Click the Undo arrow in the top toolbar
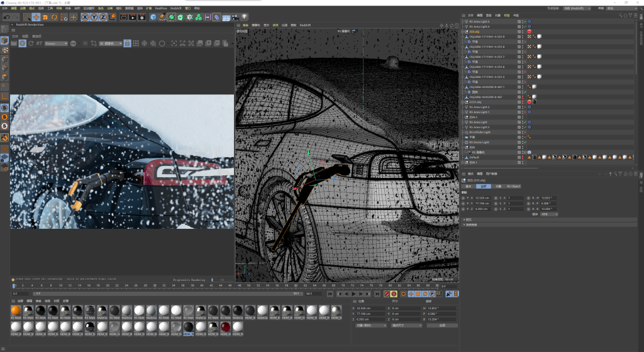The image size is (644, 352). [6, 17]
